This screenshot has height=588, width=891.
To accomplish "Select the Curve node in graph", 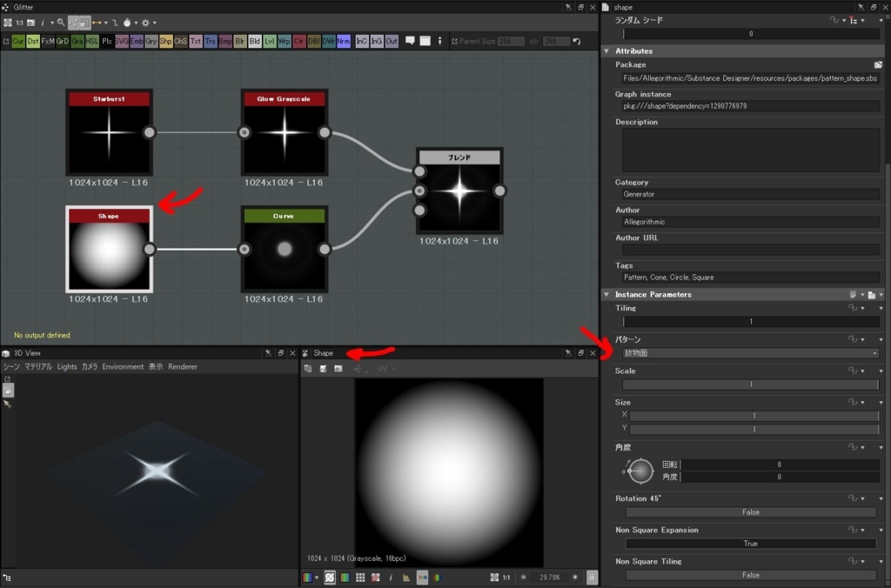I will click(x=285, y=249).
